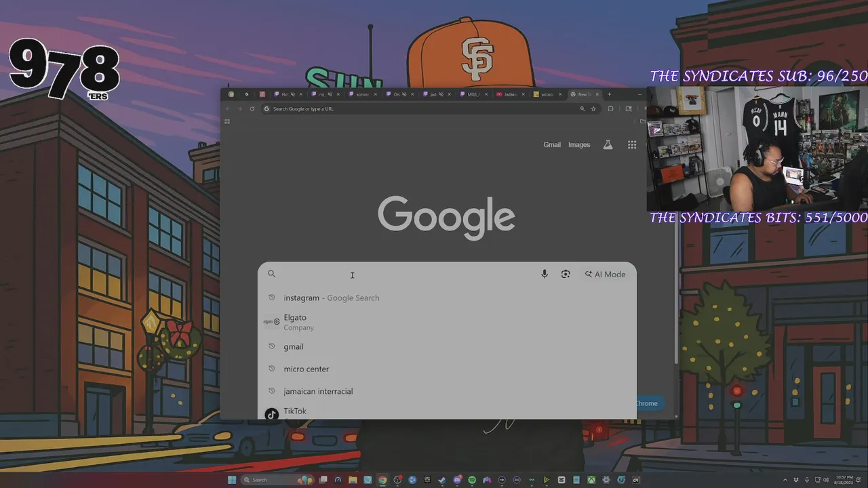This screenshot has height=488, width=868.
Task: Select the 'micro center' search suggestion
Action: tap(447, 369)
